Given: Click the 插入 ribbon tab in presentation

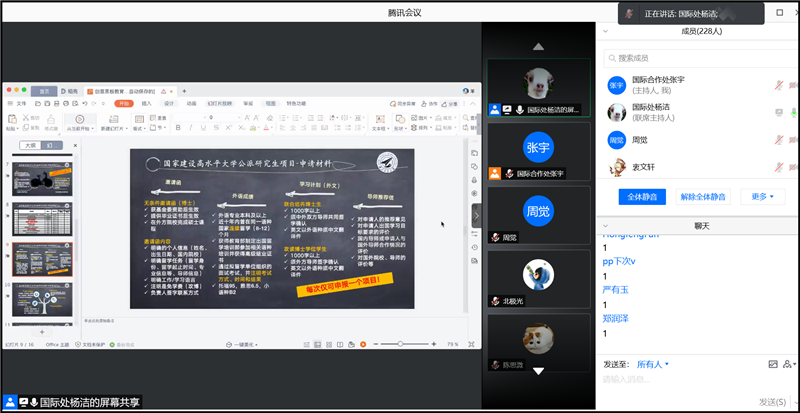Looking at the screenshot, I should click(x=147, y=102).
